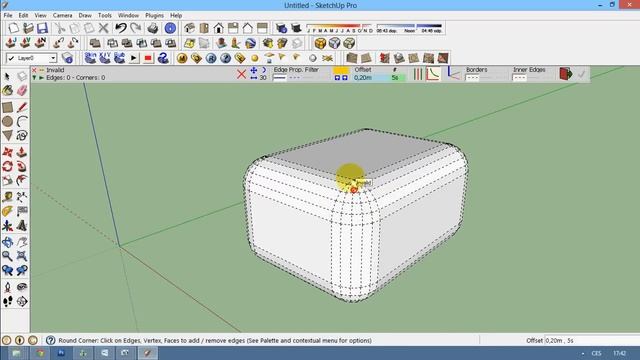640x360 pixels.
Task: Open File Explorer from the taskbar
Action: (16, 353)
